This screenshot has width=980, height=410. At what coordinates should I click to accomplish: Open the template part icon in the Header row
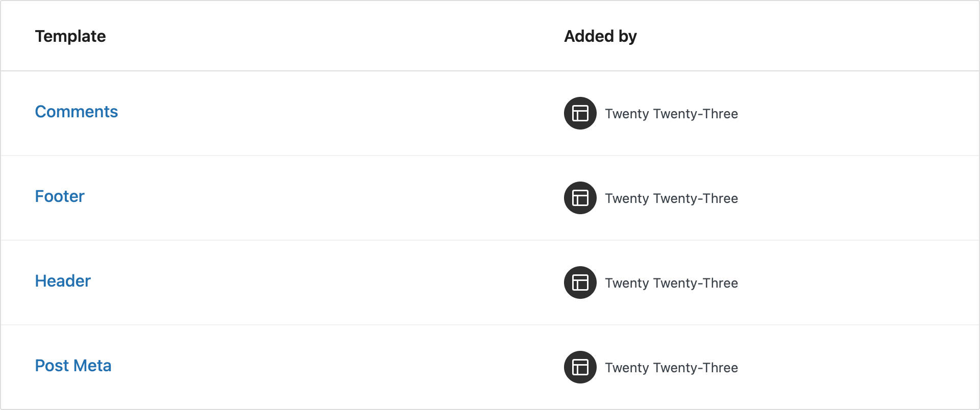click(x=579, y=283)
